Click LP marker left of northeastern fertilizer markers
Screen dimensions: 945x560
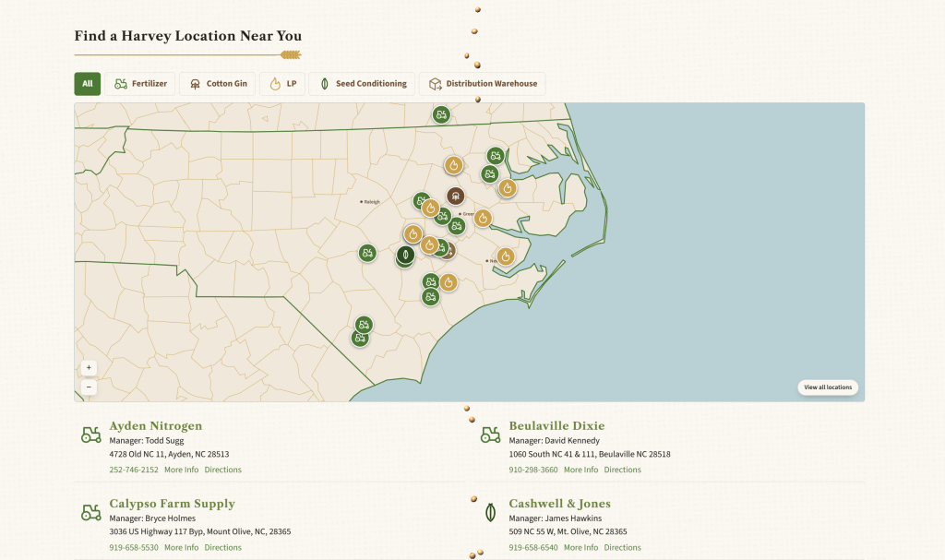[454, 165]
